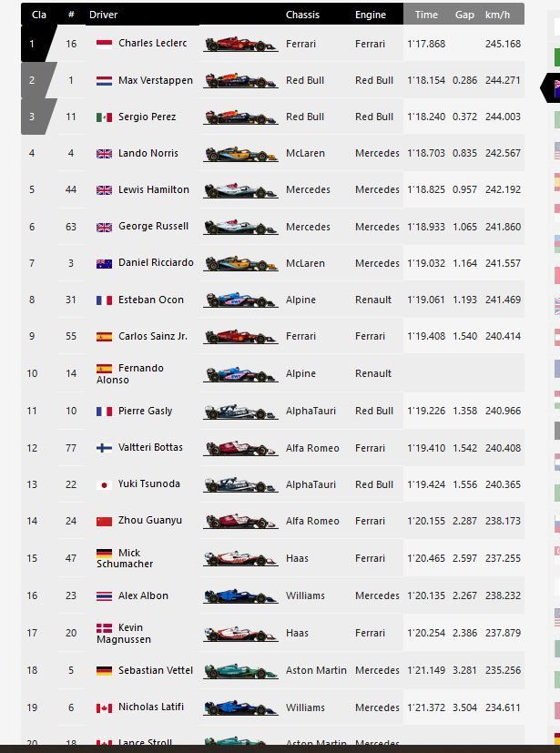Click the Canada flag beside Nicholas Latifi
The height and width of the screenshot is (753, 560).
104,707
